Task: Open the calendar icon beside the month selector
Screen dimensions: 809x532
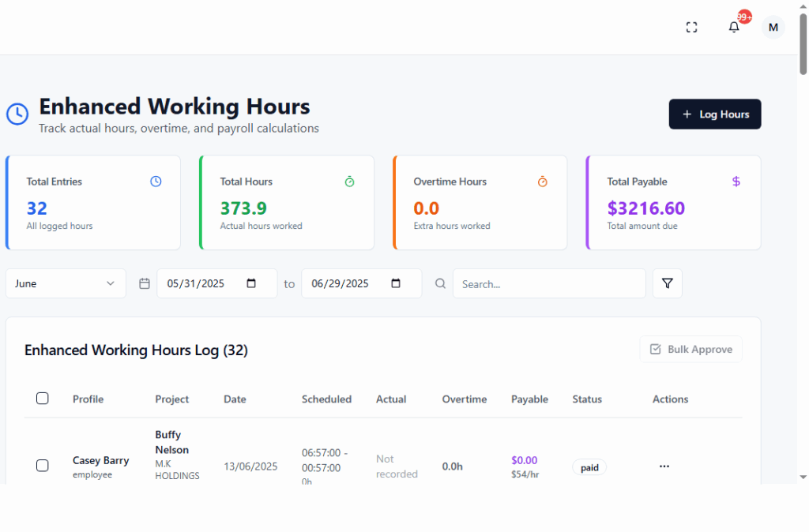Action: pyautogui.click(x=144, y=283)
